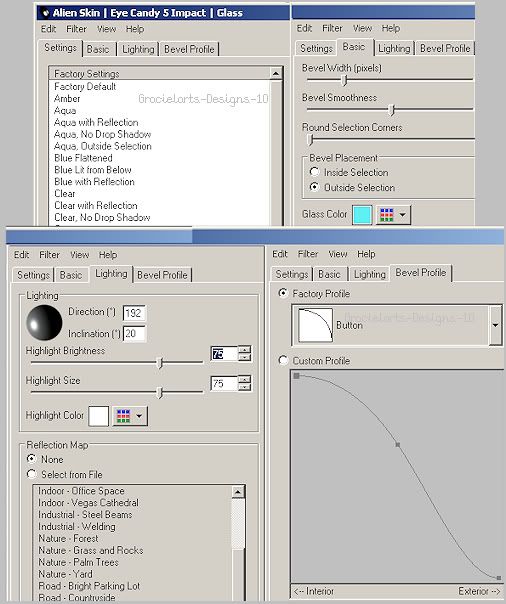506x604 pixels.
Task: Switch to Bevel Profile tab in Settings window
Action: tap(189, 49)
